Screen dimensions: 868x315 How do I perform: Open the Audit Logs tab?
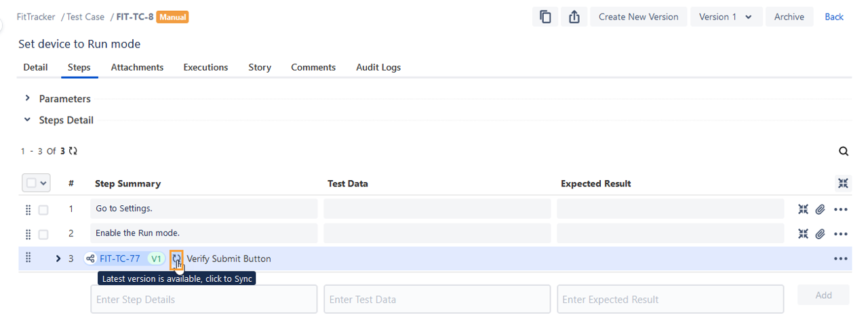[x=378, y=67]
